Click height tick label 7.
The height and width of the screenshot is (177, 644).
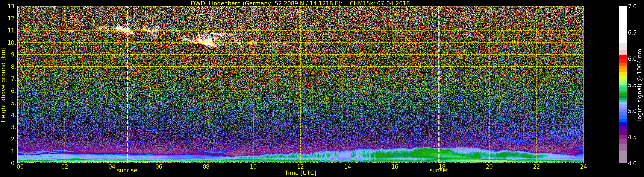click(14, 79)
